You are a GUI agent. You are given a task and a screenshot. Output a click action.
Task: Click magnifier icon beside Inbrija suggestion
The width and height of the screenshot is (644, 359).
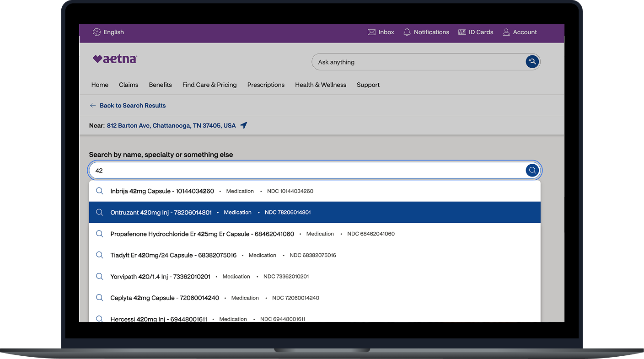(x=99, y=191)
